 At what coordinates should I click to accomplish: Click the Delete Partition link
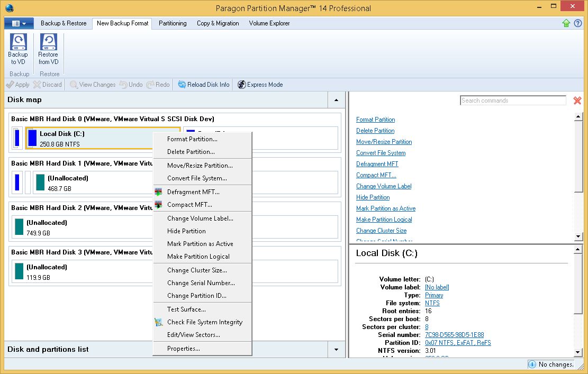[375, 131]
